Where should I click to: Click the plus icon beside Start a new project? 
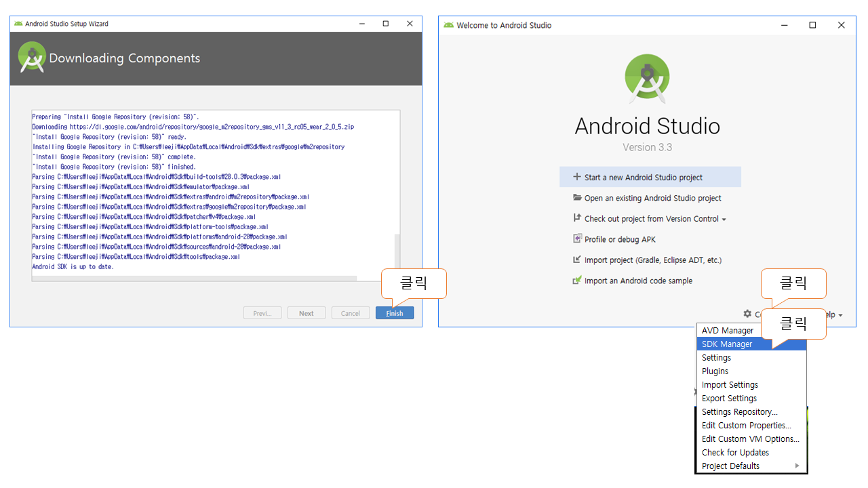[x=577, y=177]
